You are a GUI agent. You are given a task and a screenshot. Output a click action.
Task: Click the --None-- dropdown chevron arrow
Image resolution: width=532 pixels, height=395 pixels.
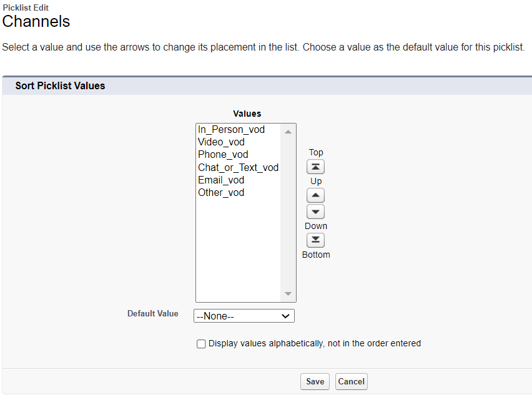click(x=286, y=316)
